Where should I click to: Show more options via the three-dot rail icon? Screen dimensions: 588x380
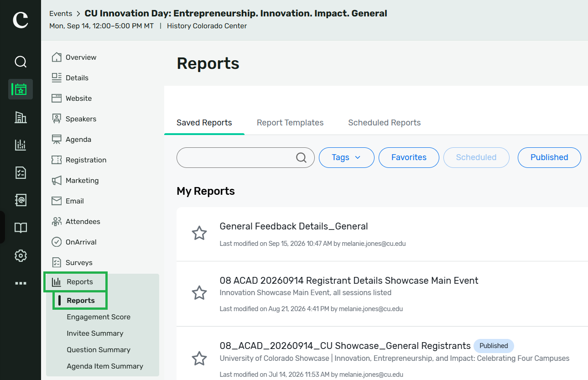pyautogui.click(x=21, y=283)
